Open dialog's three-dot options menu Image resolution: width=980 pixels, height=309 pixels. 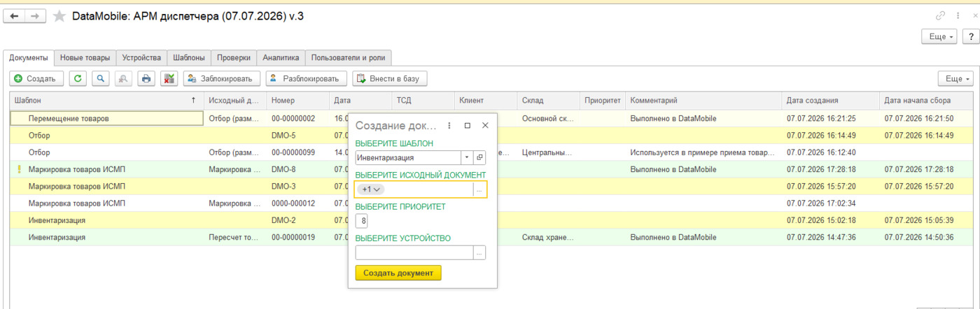[x=449, y=126]
